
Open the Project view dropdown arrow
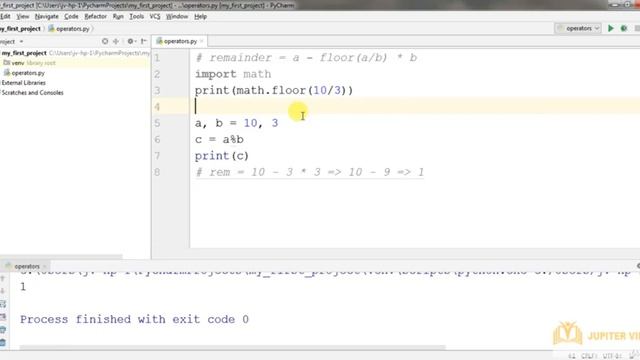coord(21,42)
